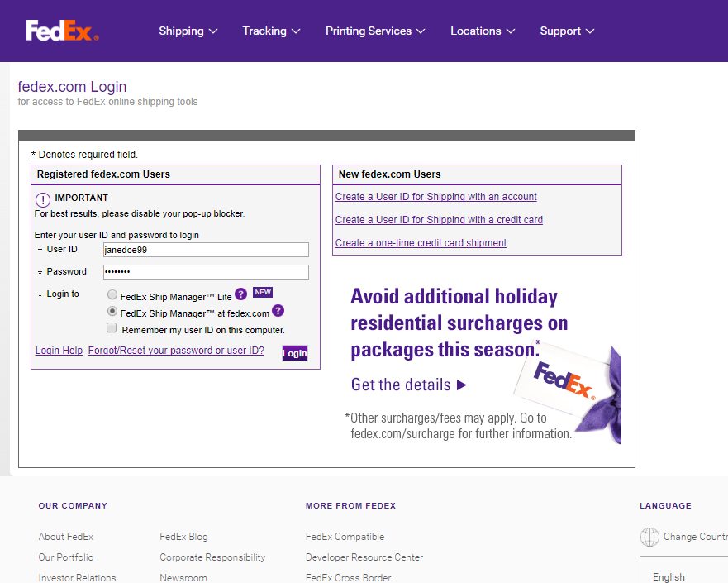Open help icon next to Ship Manager Lite
Image resolution: width=728 pixels, height=583 pixels.
point(240,294)
